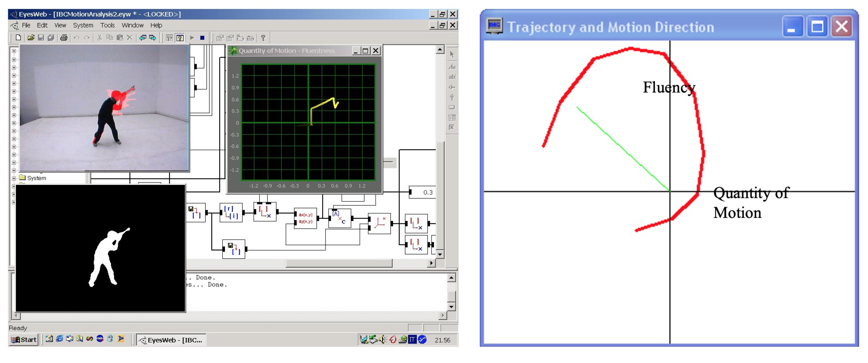Open the System menu
Viewport: 868px width, 363px height.
[83, 25]
